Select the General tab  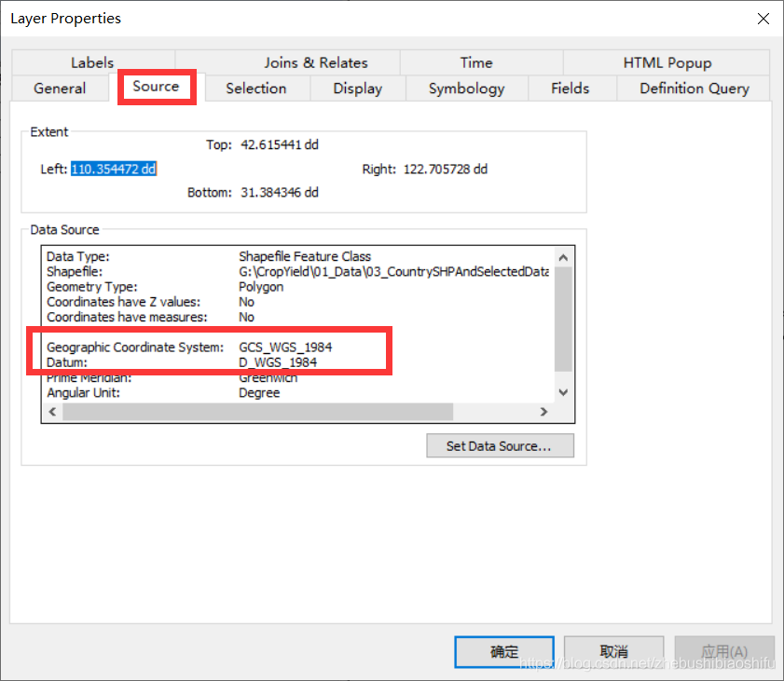(60, 89)
